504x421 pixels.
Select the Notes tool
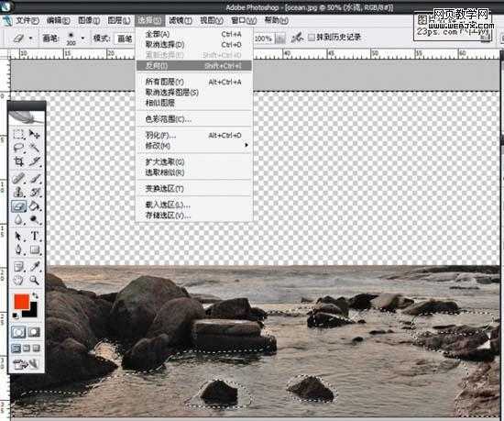18,267
